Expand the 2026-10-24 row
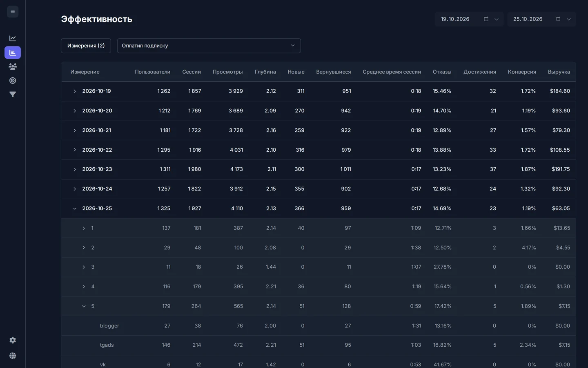This screenshot has width=588, height=368. tap(75, 189)
